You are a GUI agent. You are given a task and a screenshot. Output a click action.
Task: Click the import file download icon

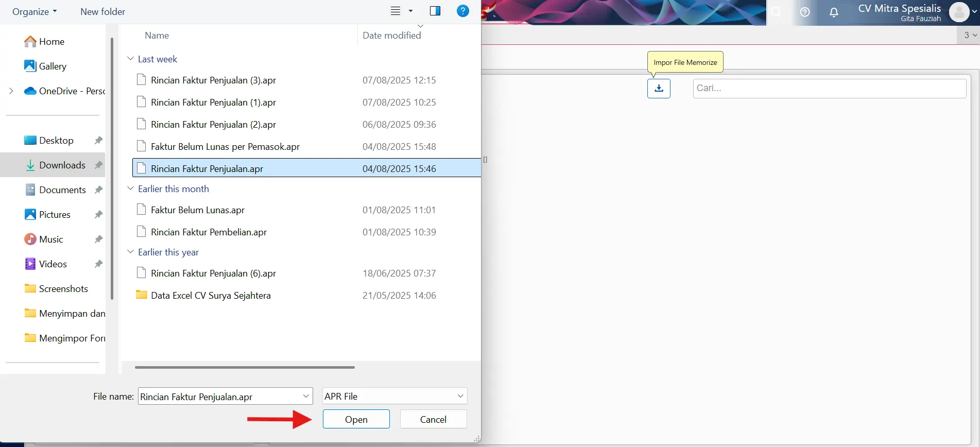point(659,89)
